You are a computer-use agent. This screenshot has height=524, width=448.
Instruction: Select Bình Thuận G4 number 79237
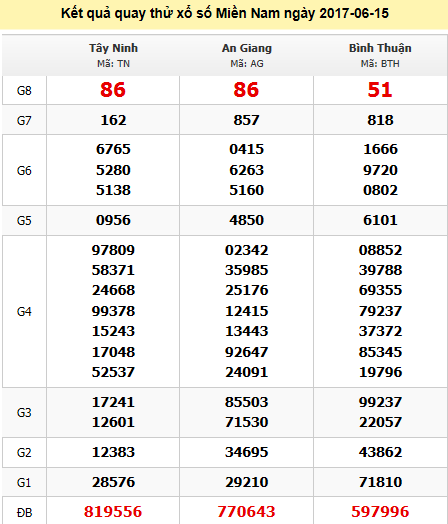(380, 311)
